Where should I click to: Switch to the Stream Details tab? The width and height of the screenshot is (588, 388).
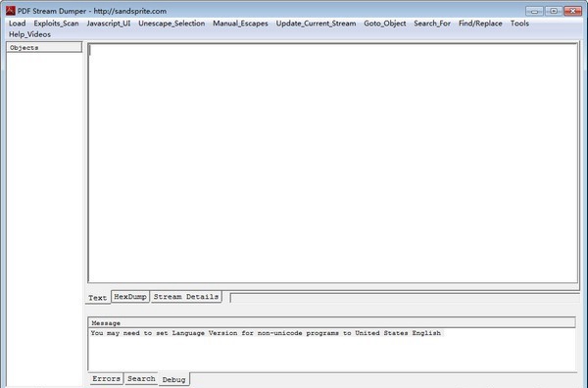pos(186,297)
